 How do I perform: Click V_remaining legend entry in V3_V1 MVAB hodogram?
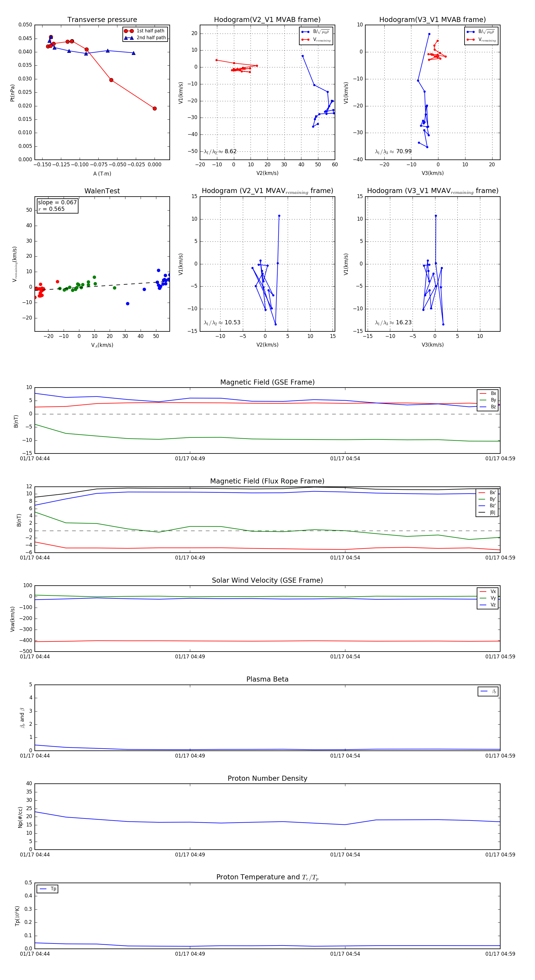(481, 39)
